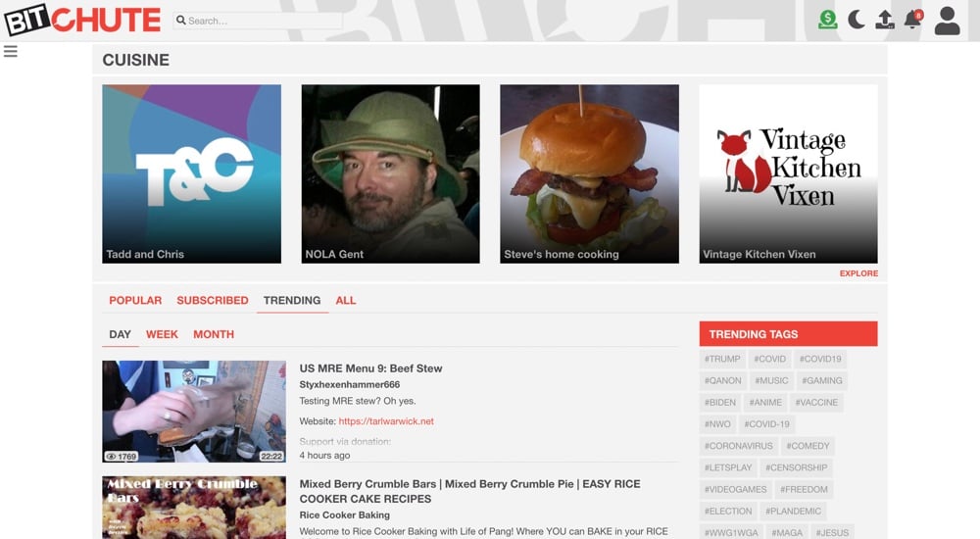The image size is (980, 539).
Task: Play the Mixed Berry Crumble Bars thumbnail
Action: pyautogui.click(x=194, y=508)
